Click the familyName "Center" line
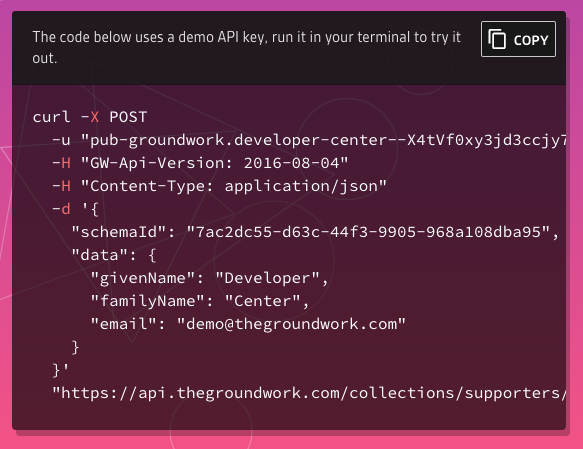Image resolution: width=583 pixels, height=449 pixels. tap(200, 301)
